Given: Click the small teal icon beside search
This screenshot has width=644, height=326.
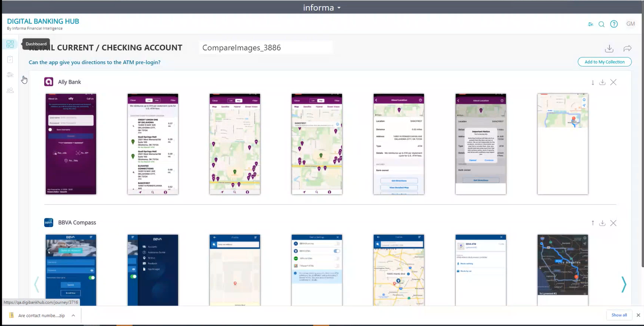Looking at the screenshot, I should 590,24.
